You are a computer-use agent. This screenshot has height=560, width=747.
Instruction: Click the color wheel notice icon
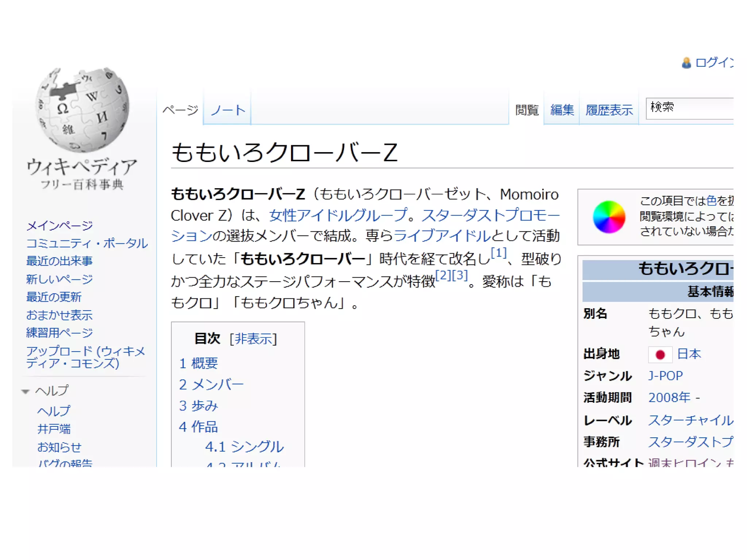coord(609,217)
